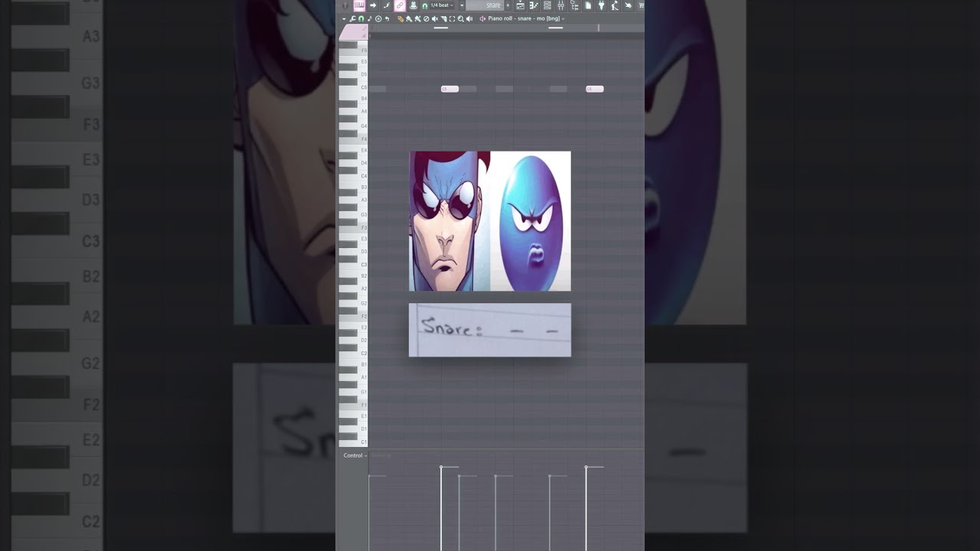Toggle the pink piano keyboard icon in top toolbar
This screenshot has height=551, width=980.
(358, 5)
